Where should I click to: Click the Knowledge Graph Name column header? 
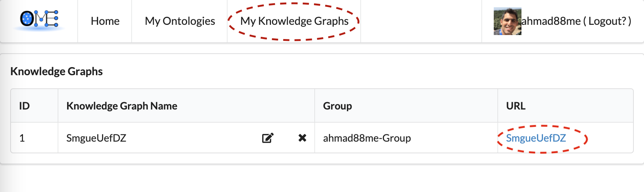pyautogui.click(x=122, y=106)
